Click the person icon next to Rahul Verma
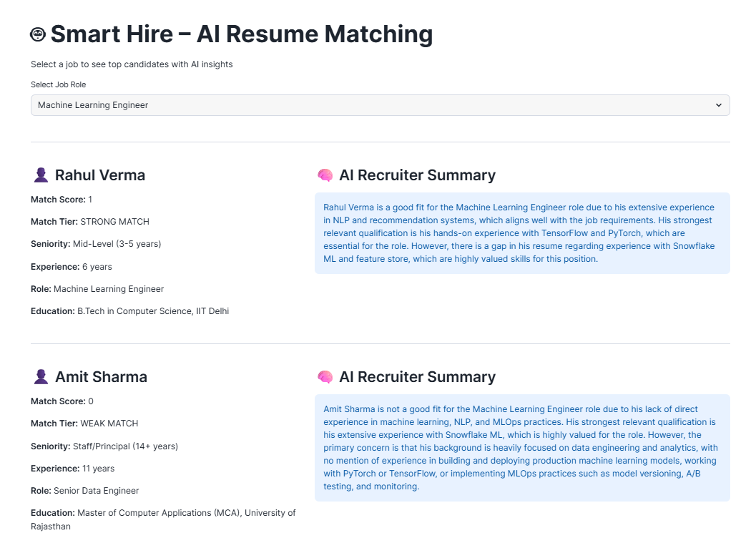Screen dimensions: 756x533 pos(41,175)
